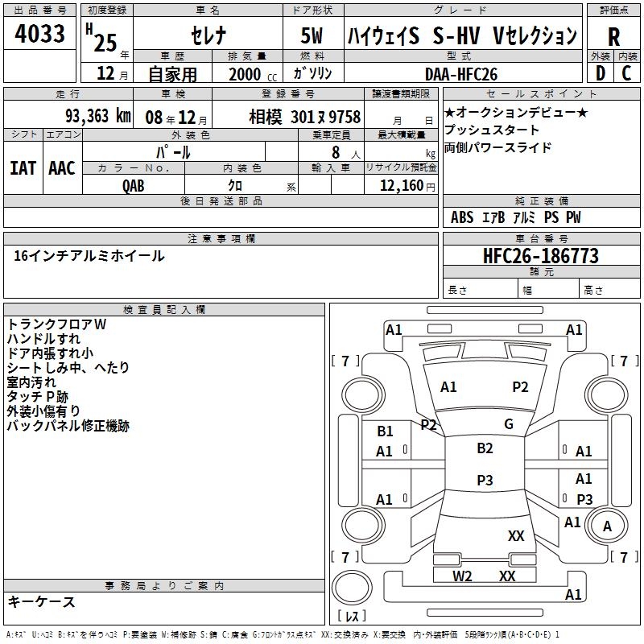Click the overall score R

pyautogui.click(x=613, y=37)
